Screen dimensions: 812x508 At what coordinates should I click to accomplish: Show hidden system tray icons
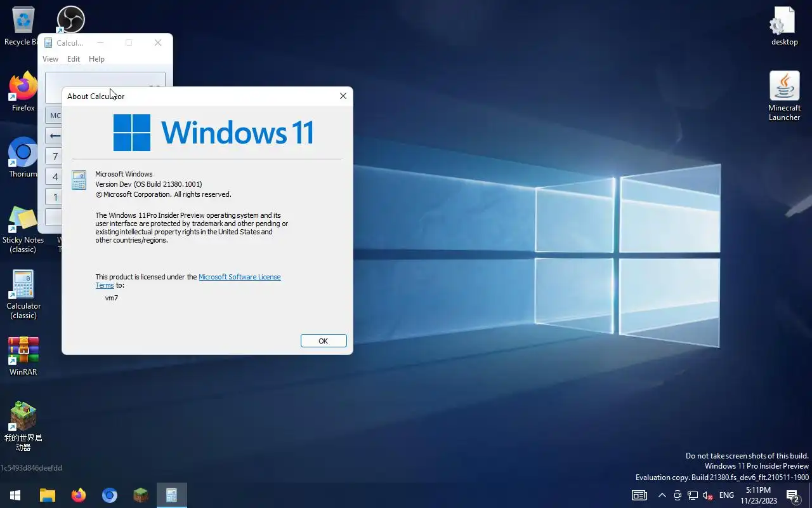[x=662, y=495]
